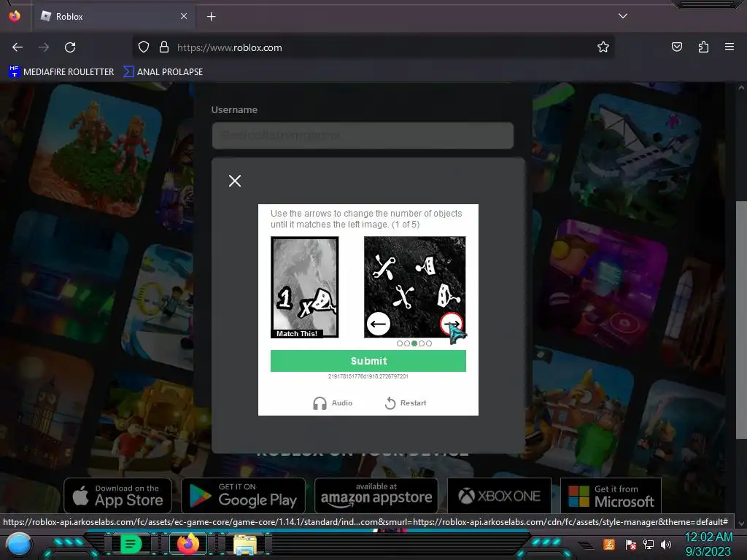747x560 pixels.
Task: Open green notes app in taskbar
Action: click(x=131, y=544)
